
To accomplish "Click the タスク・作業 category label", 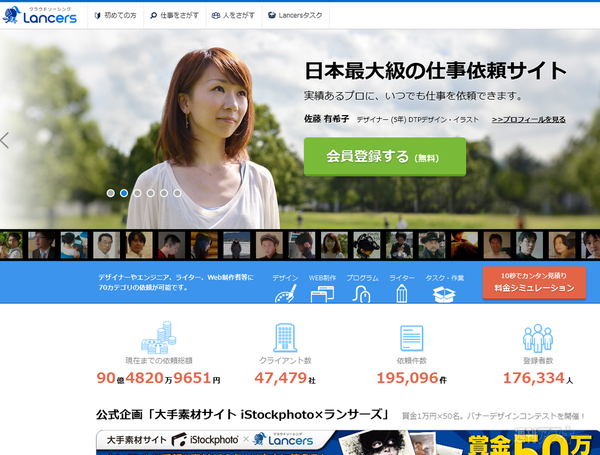I will 444,278.
